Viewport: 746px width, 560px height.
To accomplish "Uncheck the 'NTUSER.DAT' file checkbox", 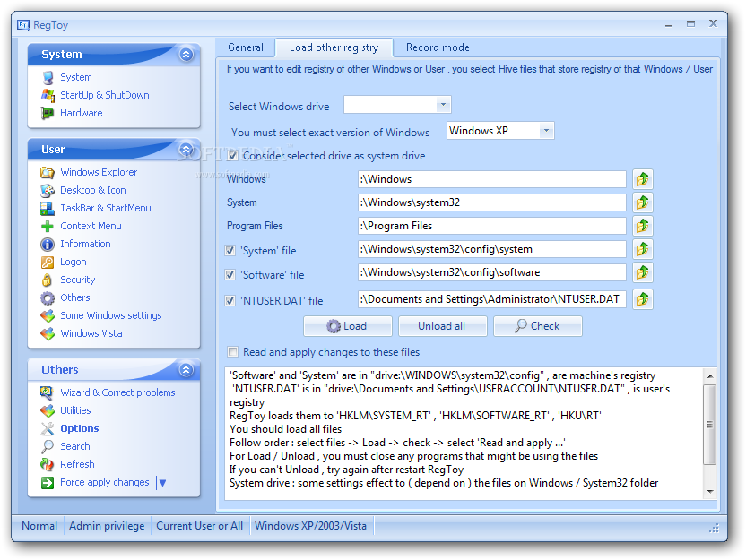I will point(230,301).
